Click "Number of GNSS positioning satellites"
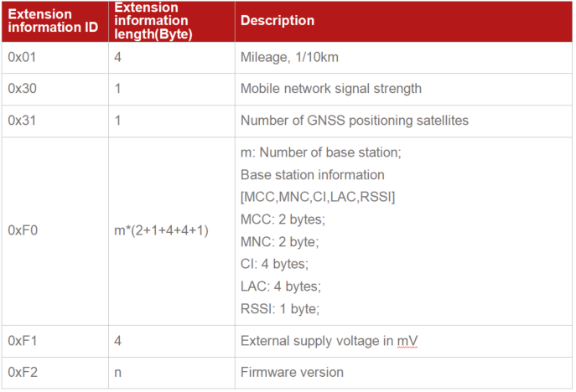Screen dimensions: 576x392 click(x=354, y=121)
